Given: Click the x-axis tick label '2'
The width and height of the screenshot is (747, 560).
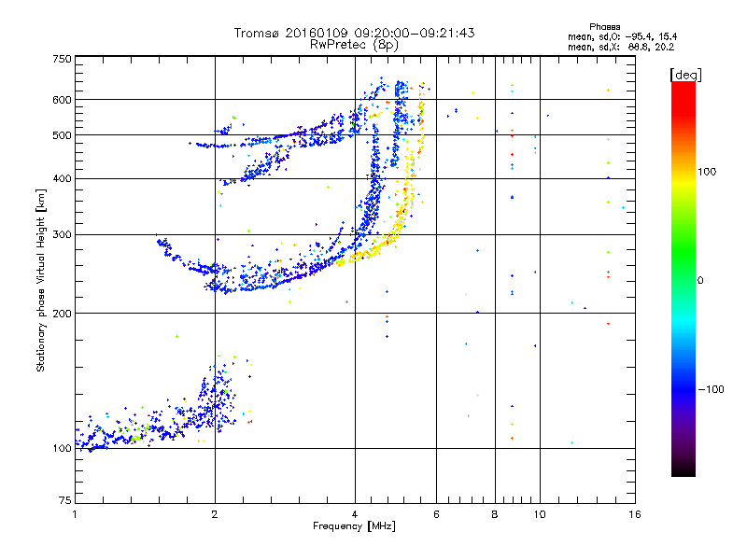Looking at the screenshot, I should click(215, 514).
